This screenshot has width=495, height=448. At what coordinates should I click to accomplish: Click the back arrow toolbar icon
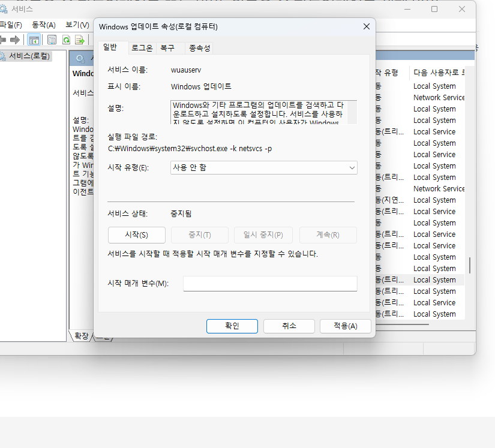[3, 40]
